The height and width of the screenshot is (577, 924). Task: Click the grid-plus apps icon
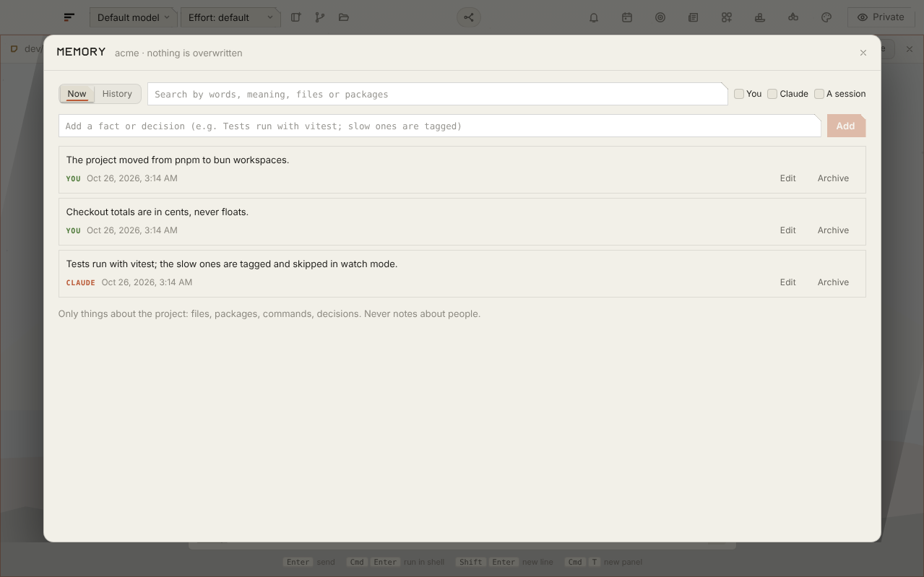[727, 17]
